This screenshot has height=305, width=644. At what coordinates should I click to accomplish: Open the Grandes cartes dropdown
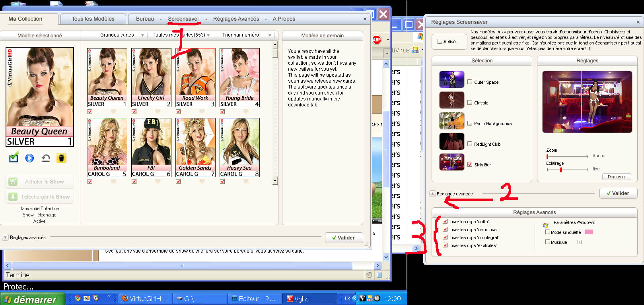121,35
